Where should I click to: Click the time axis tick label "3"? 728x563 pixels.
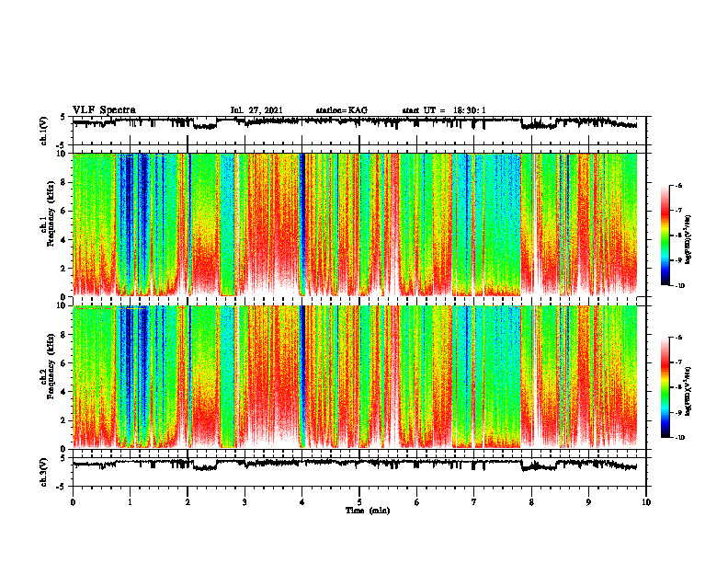pyautogui.click(x=245, y=502)
